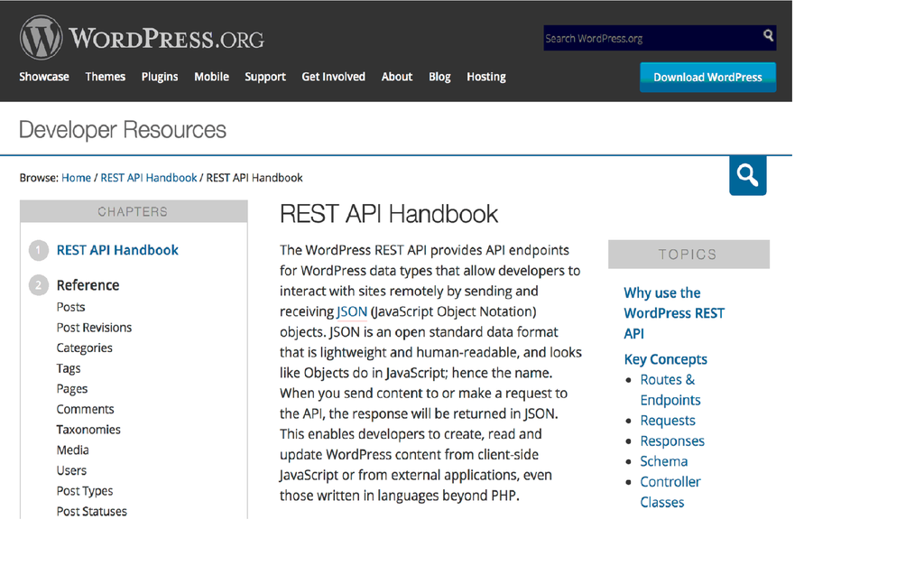The width and height of the screenshot is (924, 575).
Task: Open the Reference chapter
Action: tap(88, 285)
